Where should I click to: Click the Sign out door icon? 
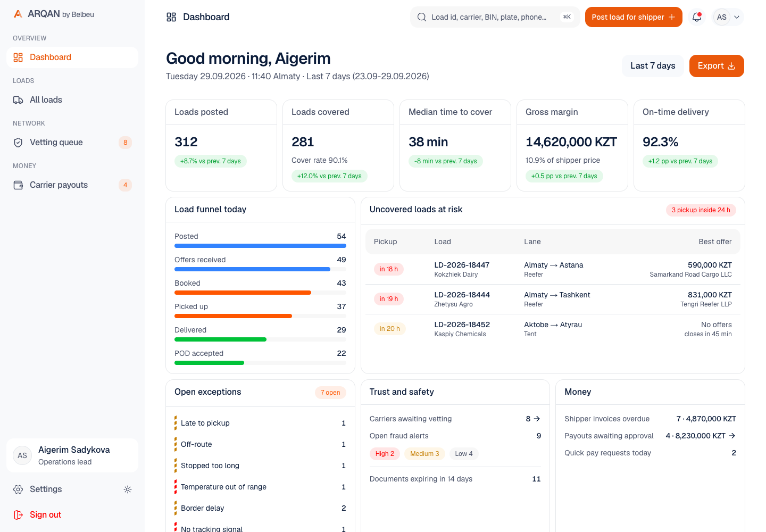[18, 515]
